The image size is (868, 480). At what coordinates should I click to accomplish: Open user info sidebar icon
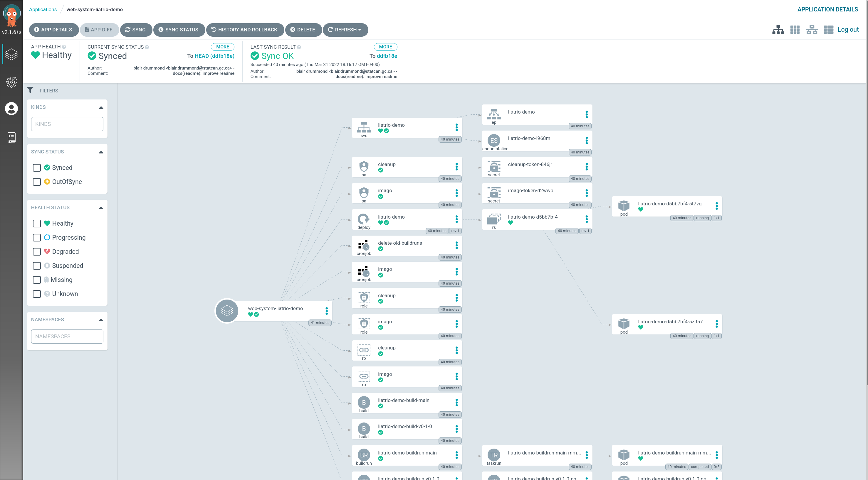11,108
